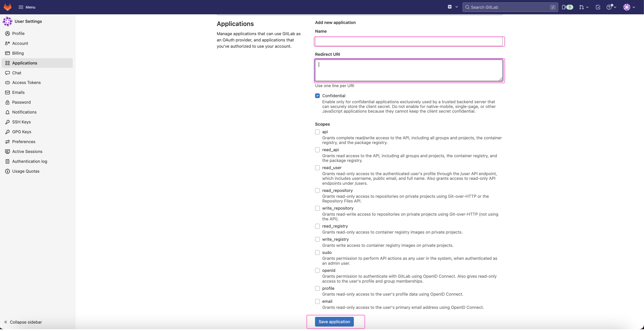This screenshot has width=644, height=331.
Task: Open the Access Tokens settings
Action: 26,83
